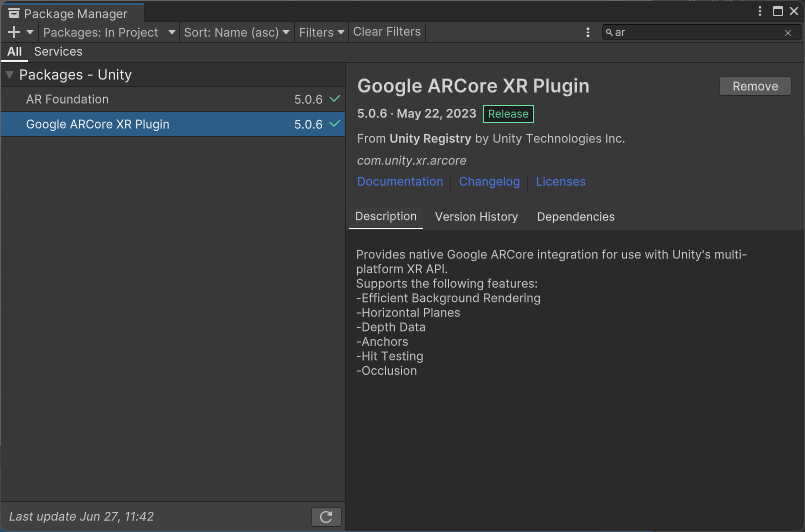Click the Google ARCore XR Plugin details title

click(473, 86)
